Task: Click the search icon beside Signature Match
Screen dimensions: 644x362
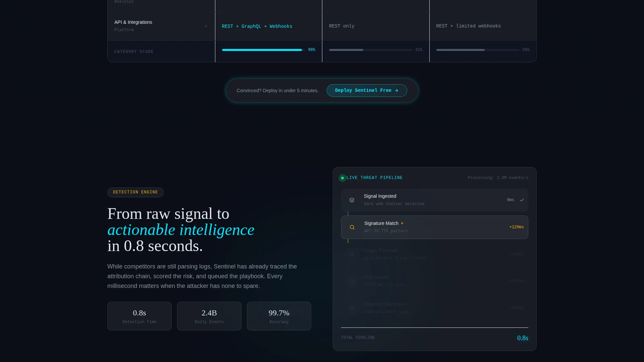Action: [x=352, y=227]
